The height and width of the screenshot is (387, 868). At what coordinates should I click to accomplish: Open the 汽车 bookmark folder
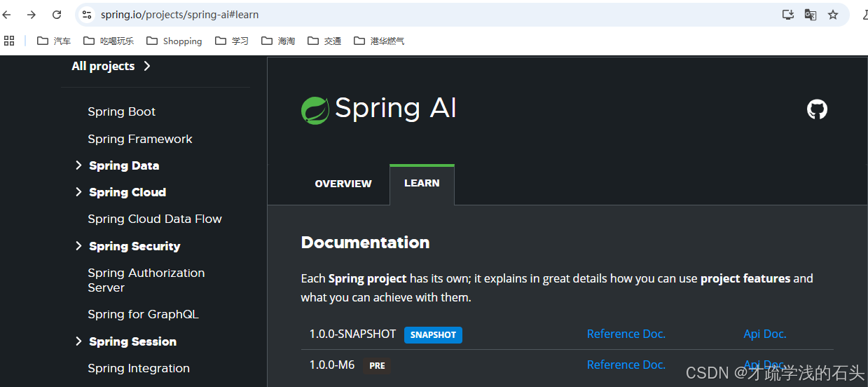pos(54,41)
